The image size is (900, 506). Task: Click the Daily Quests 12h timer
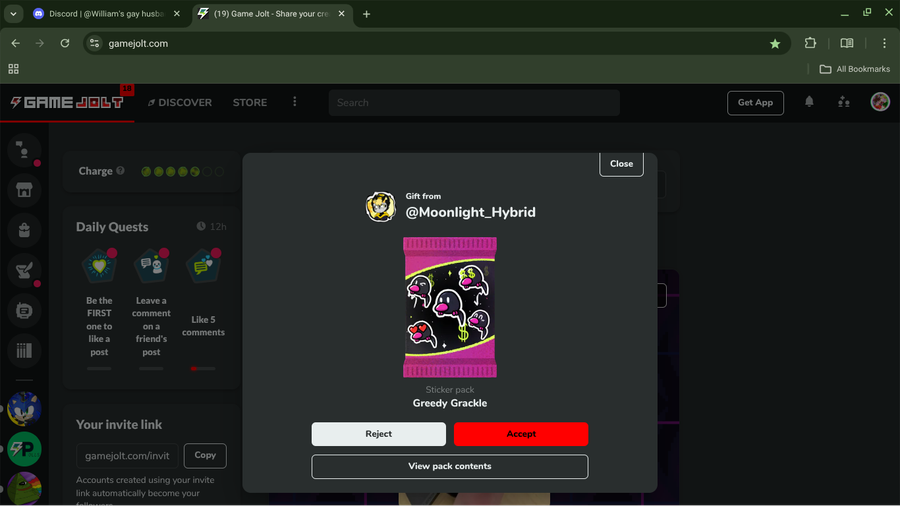pyautogui.click(x=212, y=227)
